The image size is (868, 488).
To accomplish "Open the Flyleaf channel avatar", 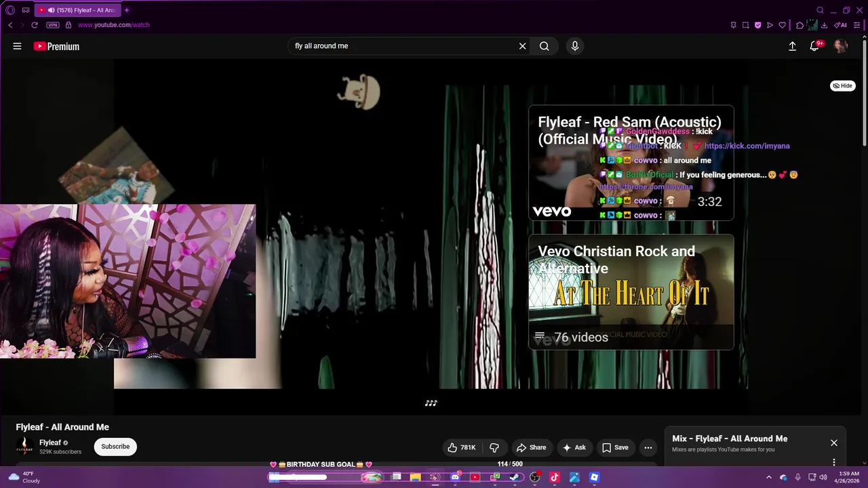I will click(x=25, y=447).
